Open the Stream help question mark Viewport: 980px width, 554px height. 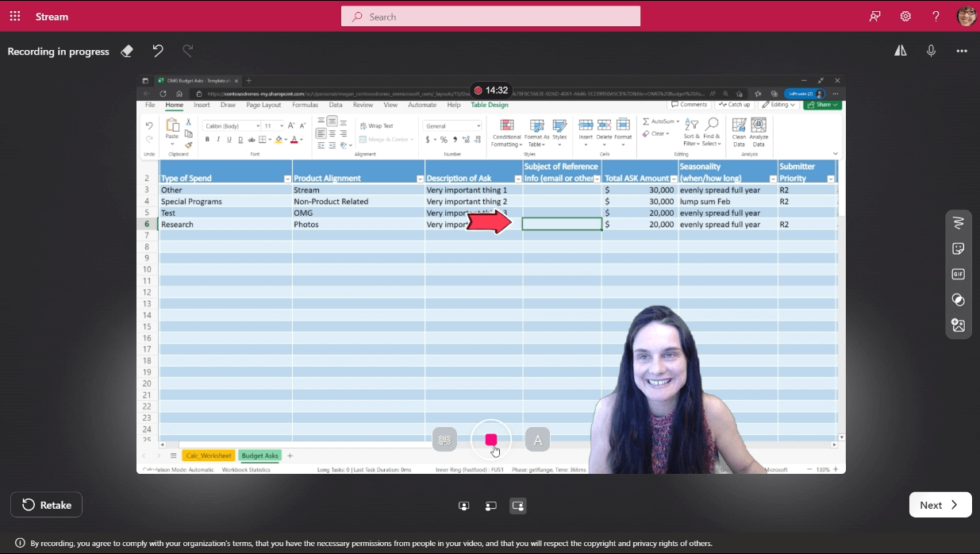point(936,16)
